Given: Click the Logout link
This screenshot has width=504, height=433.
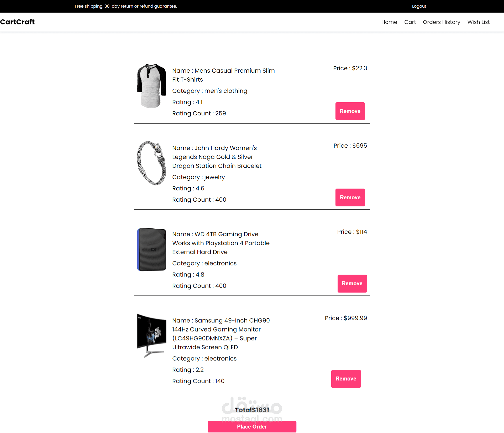Looking at the screenshot, I should click(419, 6).
